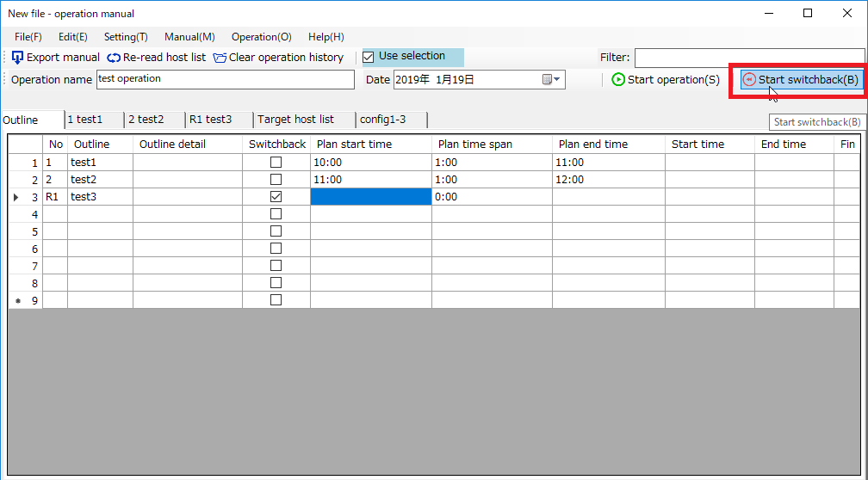
Task: Switch to the Target host list tab
Action: 295,120
